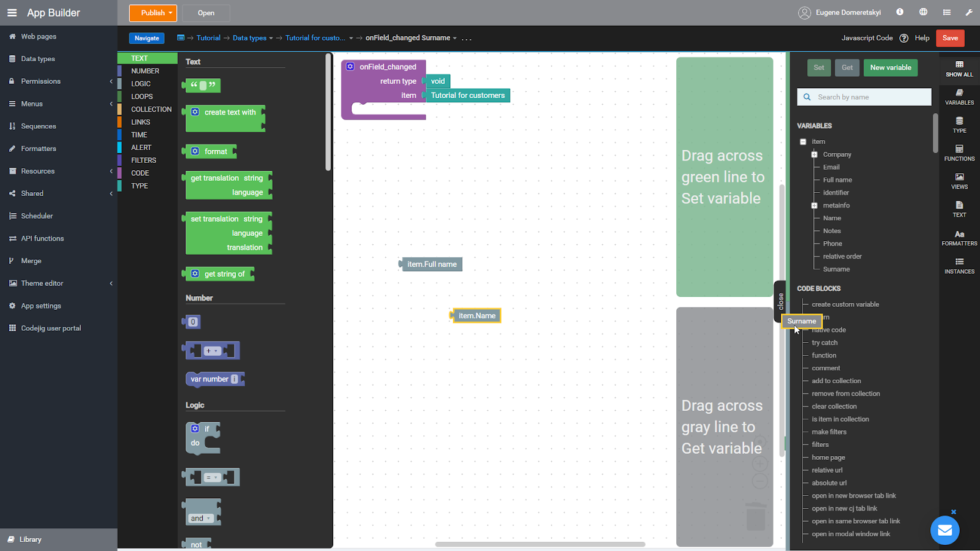Click the Tutorial breadcrumb link

click(x=208, y=38)
